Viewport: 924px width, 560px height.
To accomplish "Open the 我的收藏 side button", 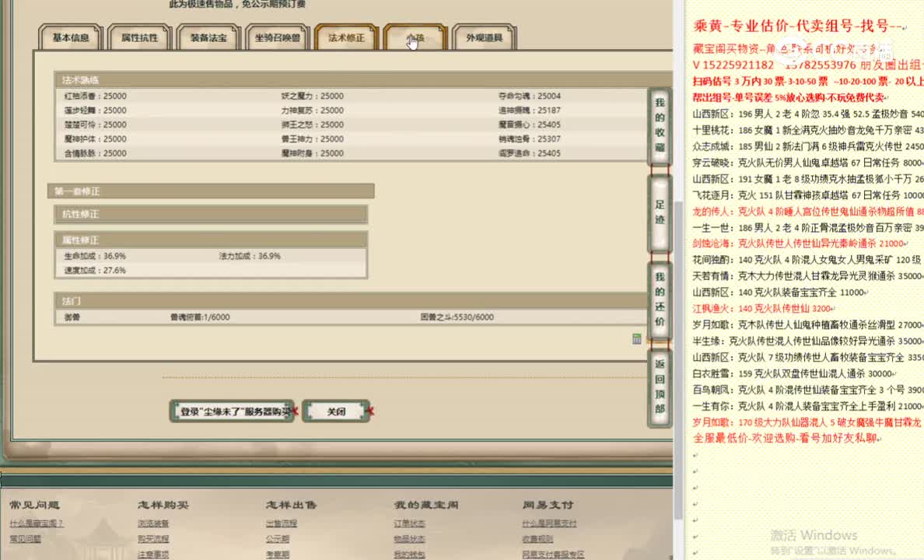I will pyautogui.click(x=660, y=125).
